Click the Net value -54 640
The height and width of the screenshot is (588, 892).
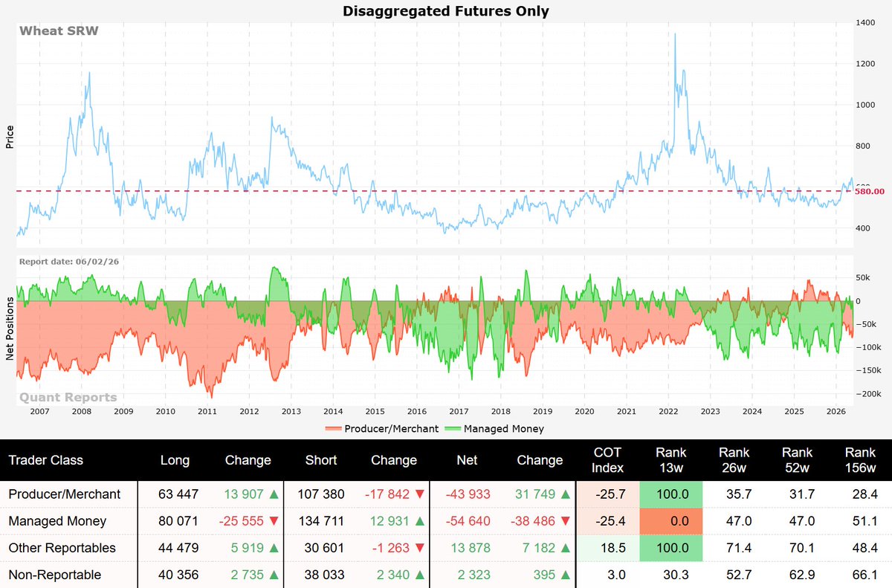pos(467,521)
